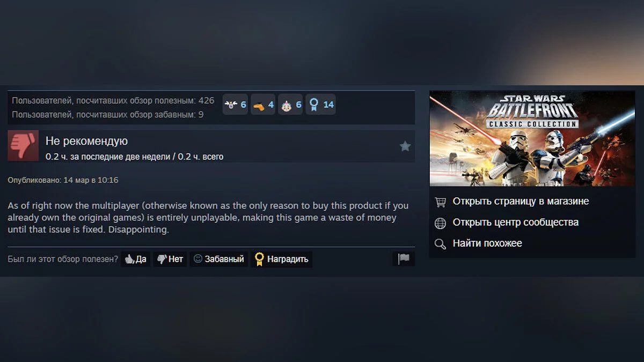This screenshot has width=644, height=362.
Task: Click the Наградить award button
Action: point(282,259)
